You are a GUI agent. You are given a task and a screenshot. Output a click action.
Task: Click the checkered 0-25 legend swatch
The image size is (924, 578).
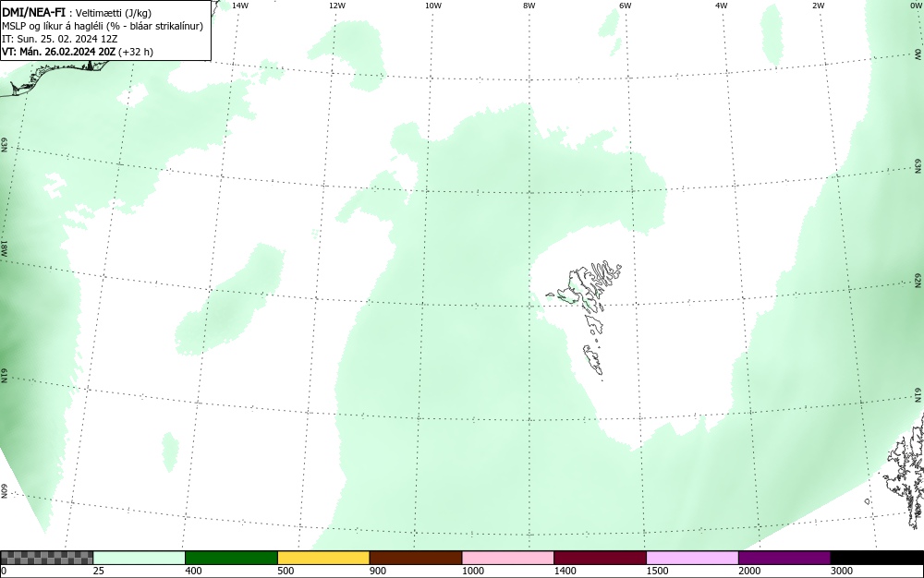point(46,558)
